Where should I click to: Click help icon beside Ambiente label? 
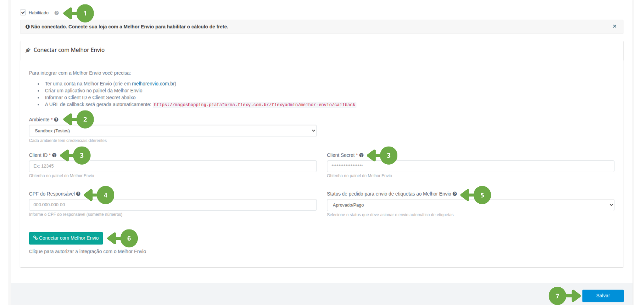coord(56,120)
